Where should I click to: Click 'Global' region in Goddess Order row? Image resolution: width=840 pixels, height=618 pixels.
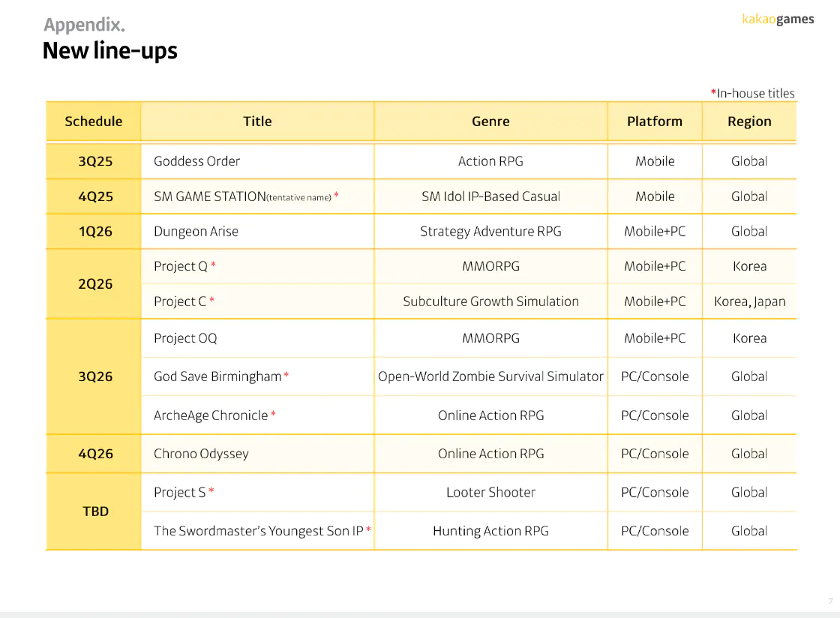(749, 161)
